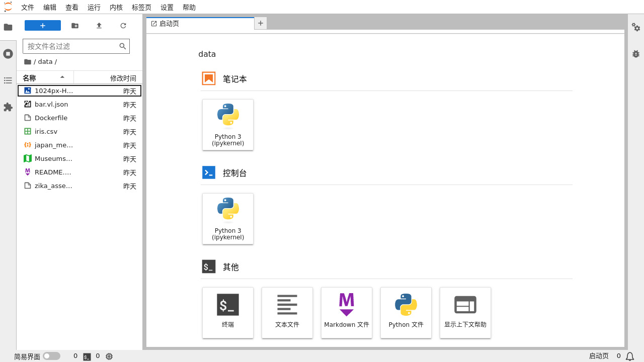Click the blue new launcher plus button

[x=43, y=26]
